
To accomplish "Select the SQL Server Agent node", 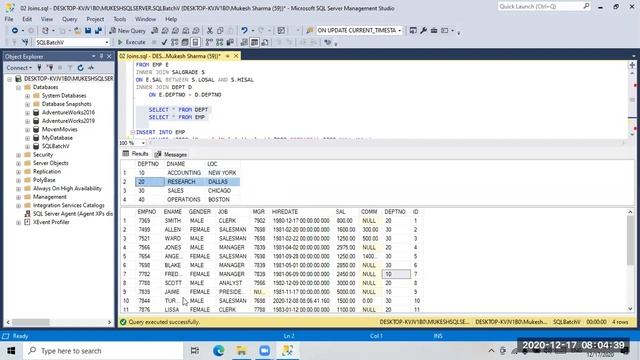I will (x=72, y=214).
